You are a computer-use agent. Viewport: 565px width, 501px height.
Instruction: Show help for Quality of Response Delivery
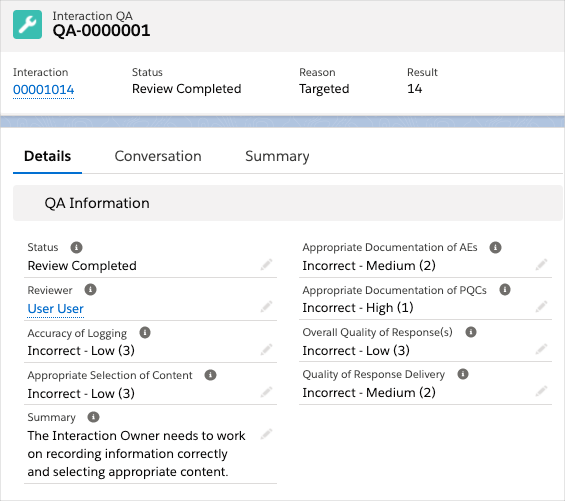point(463,374)
